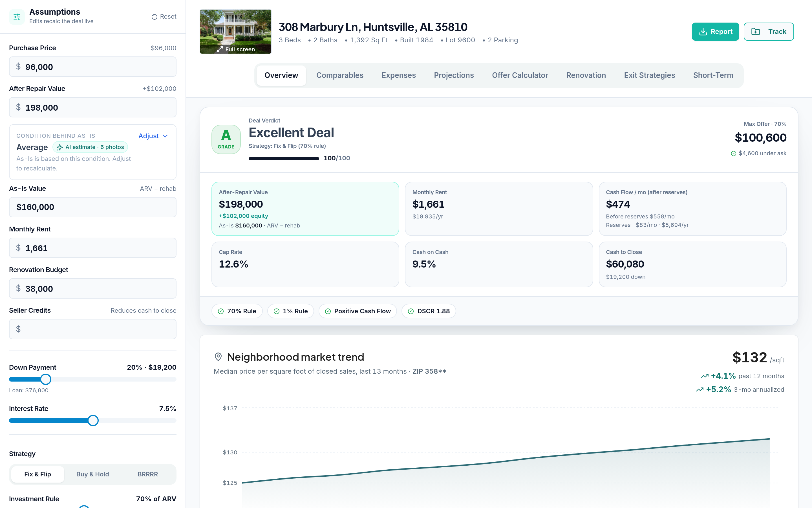The image size is (812, 508).
Task: Click the 100/100 deal score bar
Action: click(284, 159)
